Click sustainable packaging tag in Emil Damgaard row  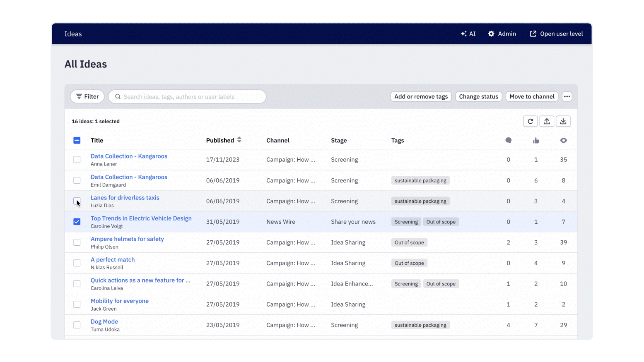tap(420, 180)
